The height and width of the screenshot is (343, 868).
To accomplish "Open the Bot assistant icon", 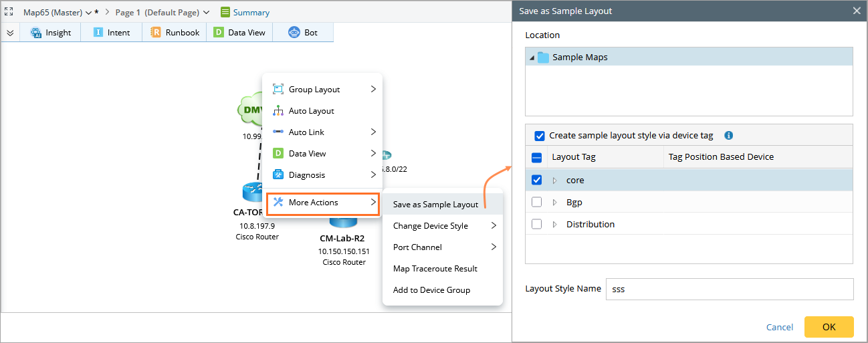I will [294, 32].
